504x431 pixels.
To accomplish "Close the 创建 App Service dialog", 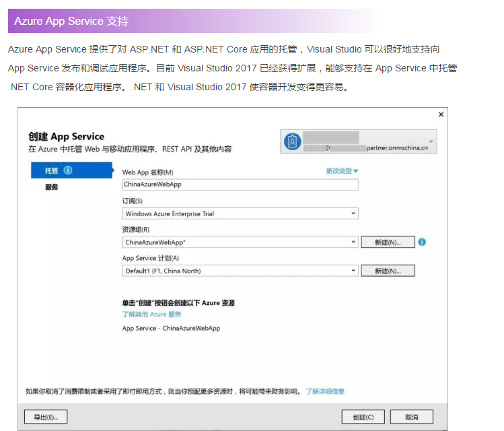I will tap(441, 114).
